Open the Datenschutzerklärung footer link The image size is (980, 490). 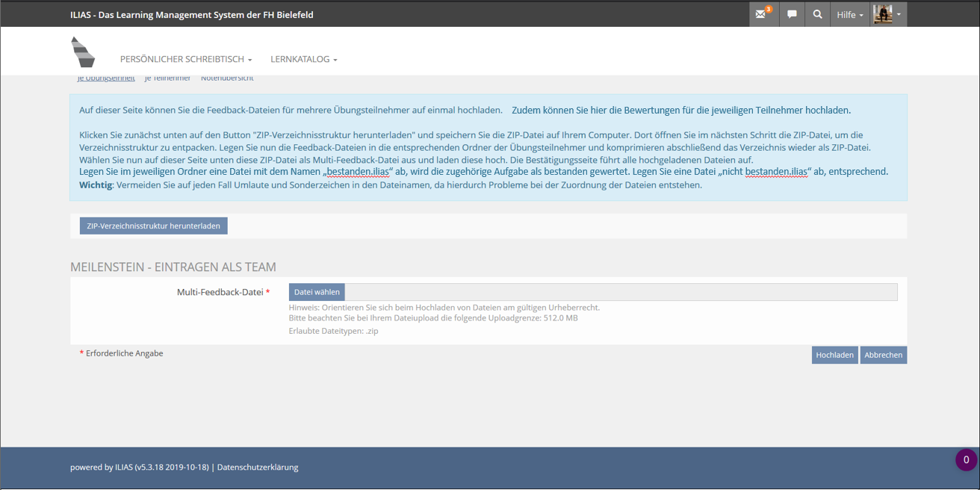[x=258, y=468]
